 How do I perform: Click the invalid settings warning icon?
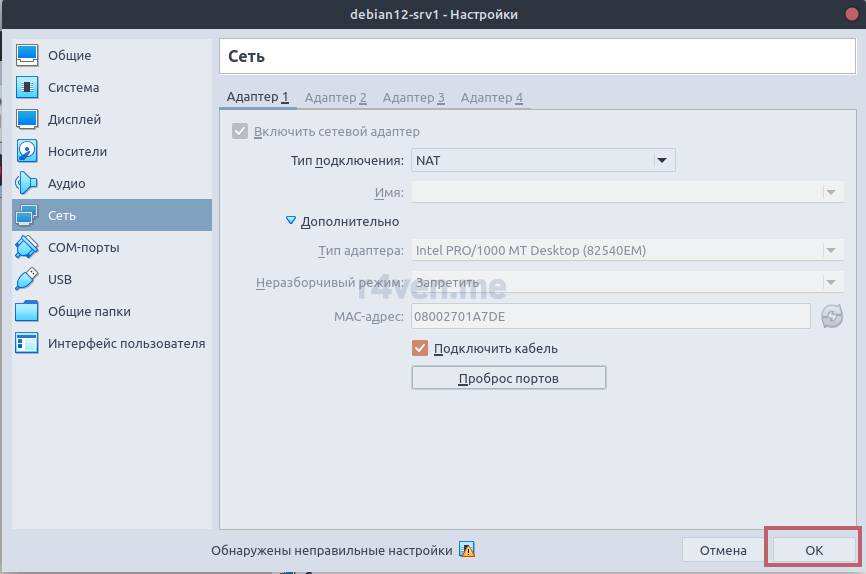[467, 550]
